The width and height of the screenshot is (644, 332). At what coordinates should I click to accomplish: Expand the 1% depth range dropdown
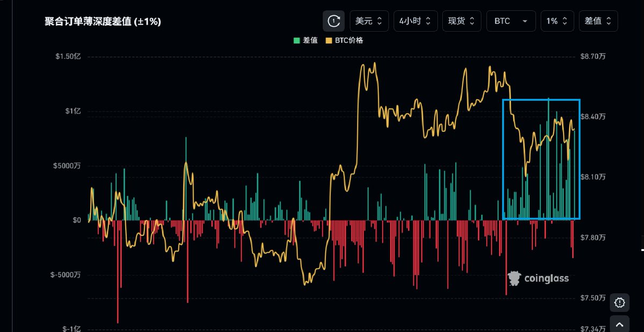tap(557, 21)
